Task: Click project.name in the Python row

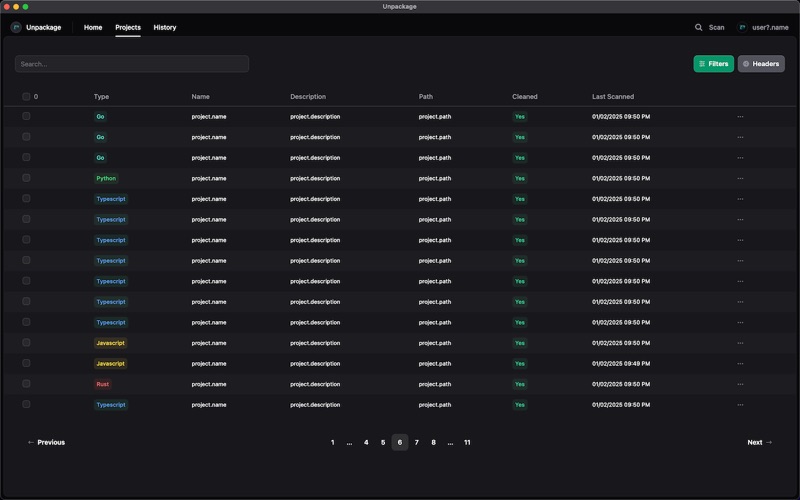Action: pos(209,179)
